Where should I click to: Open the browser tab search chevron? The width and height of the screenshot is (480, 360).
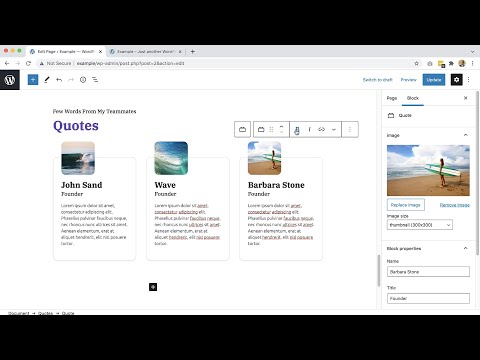[472, 52]
